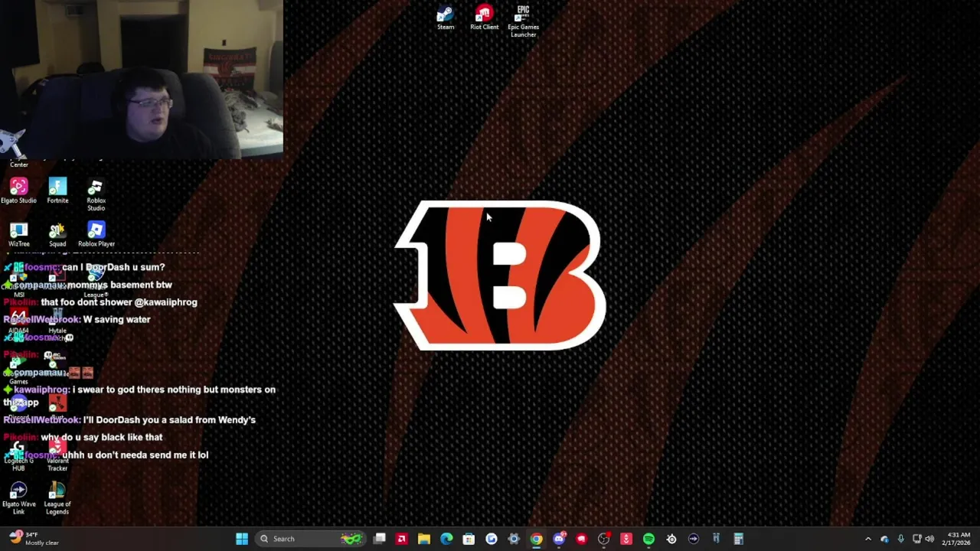Open Microsoft Store from the taskbar

click(469, 539)
